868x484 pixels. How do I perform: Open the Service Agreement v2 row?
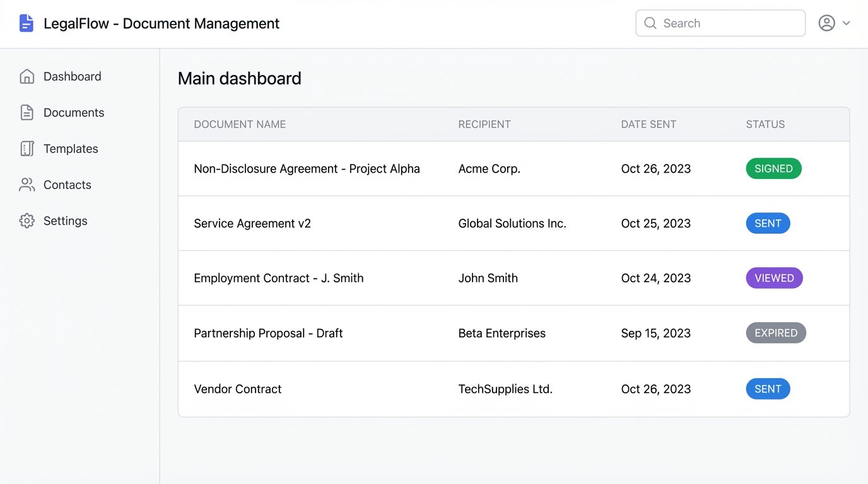[252, 223]
